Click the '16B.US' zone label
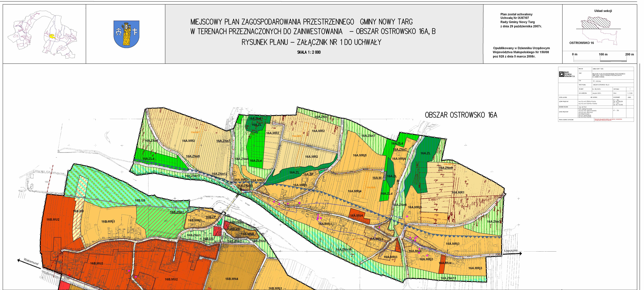 point(140,201)
